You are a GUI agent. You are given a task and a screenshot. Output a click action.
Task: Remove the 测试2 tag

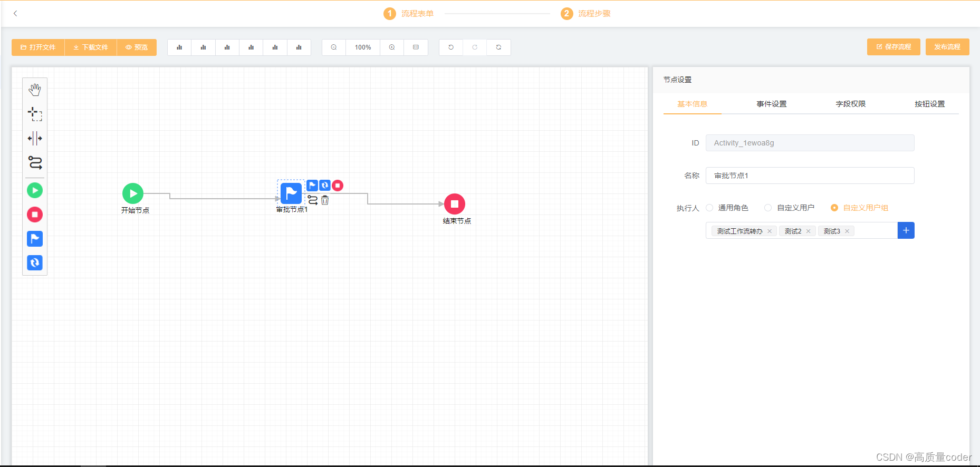[808, 231]
